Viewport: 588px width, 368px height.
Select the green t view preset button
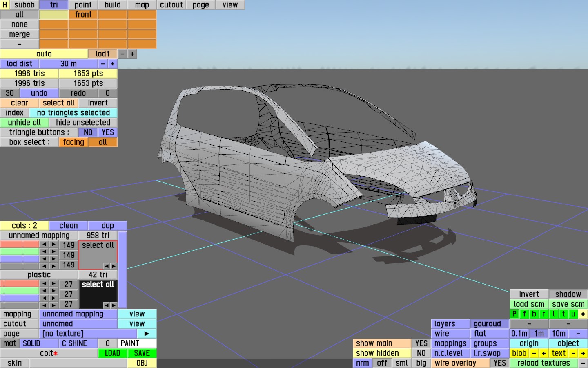tap(563, 314)
